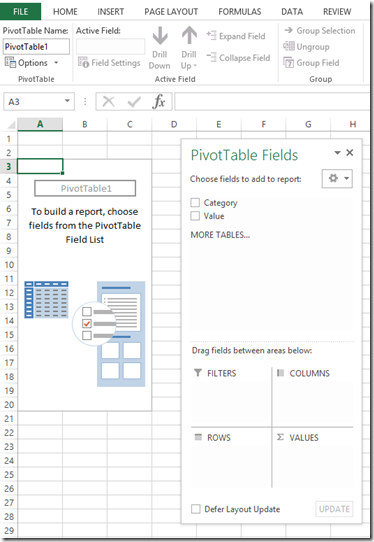Click the PivotTable Name input field
The image size is (374, 542).
pyautogui.click(x=36, y=46)
